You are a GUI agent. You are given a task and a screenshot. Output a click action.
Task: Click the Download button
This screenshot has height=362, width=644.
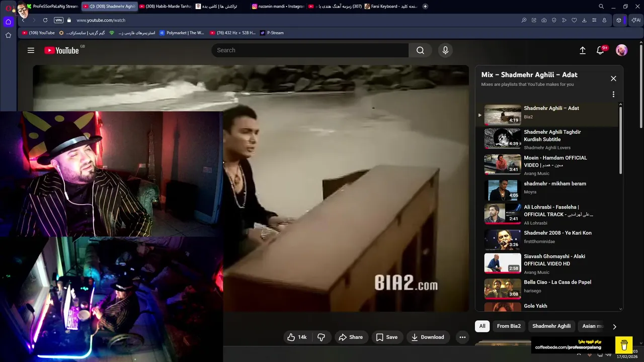coord(428,337)
